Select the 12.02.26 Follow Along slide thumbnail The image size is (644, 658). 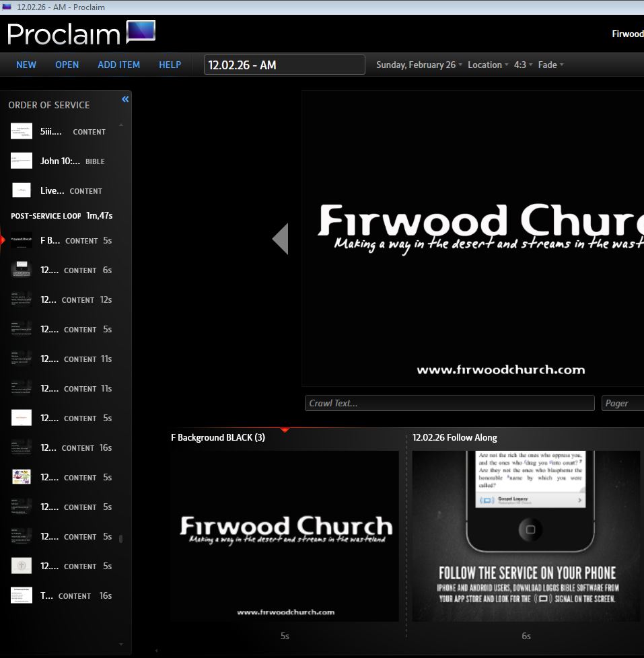pos(526,536)
